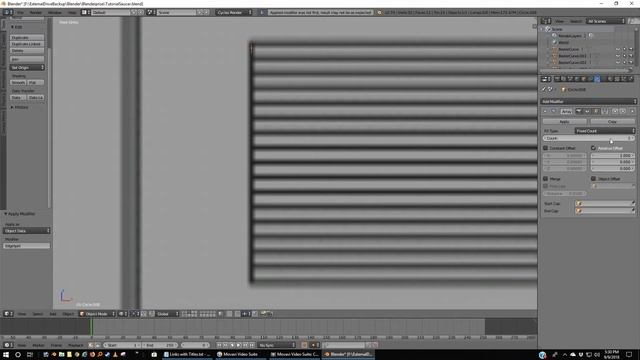This screenshot has height=360, width=640.
Task: Toggle visibility eye for BezierCurve row
Action: pos(618,49)
